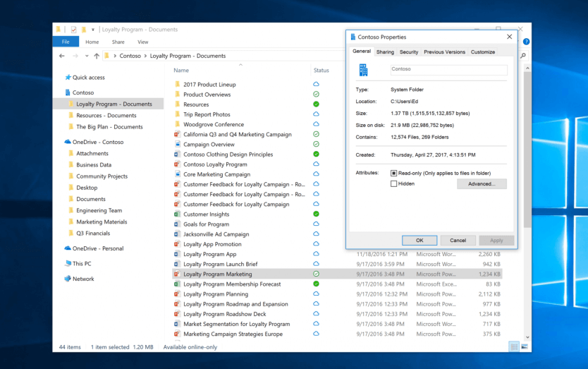Open the Home ribbon tab
The width and height of the screenshot is (588, 369).
(x=92, y=42)
